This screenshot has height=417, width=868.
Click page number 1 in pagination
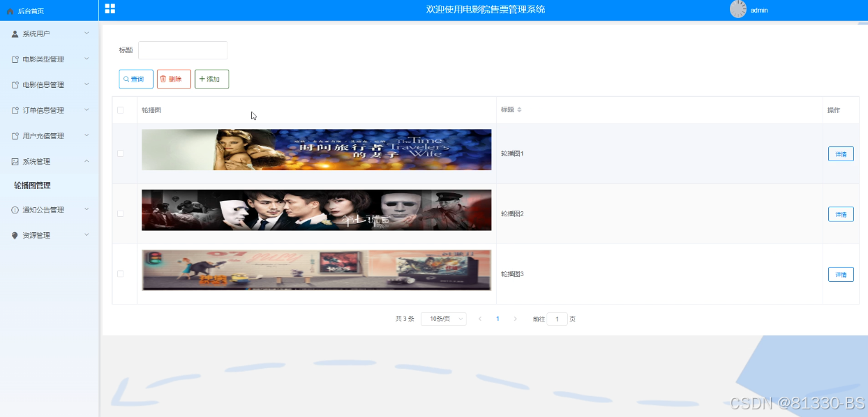tap(497, 319)
